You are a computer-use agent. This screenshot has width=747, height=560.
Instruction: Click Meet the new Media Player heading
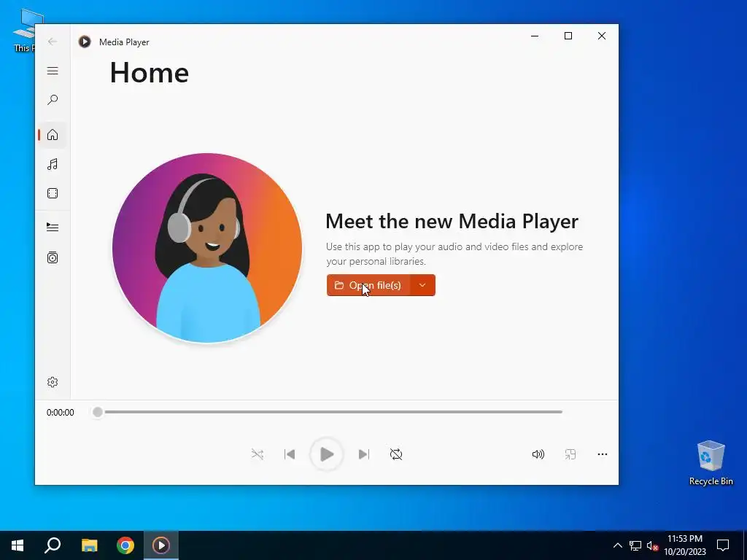pyautogui.click(x=452, y=222)
